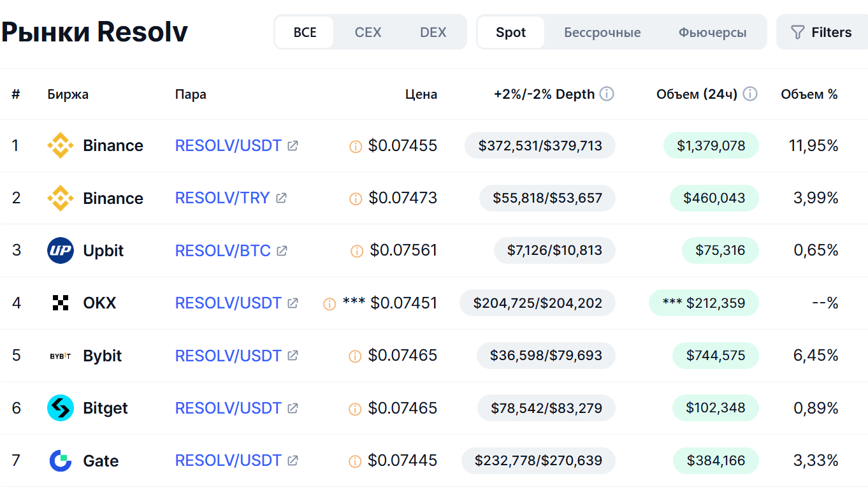Image resolution: width=868 pixels, height=499 pixels.
Task: Sort table by Объем % column header
Action: 809,94
